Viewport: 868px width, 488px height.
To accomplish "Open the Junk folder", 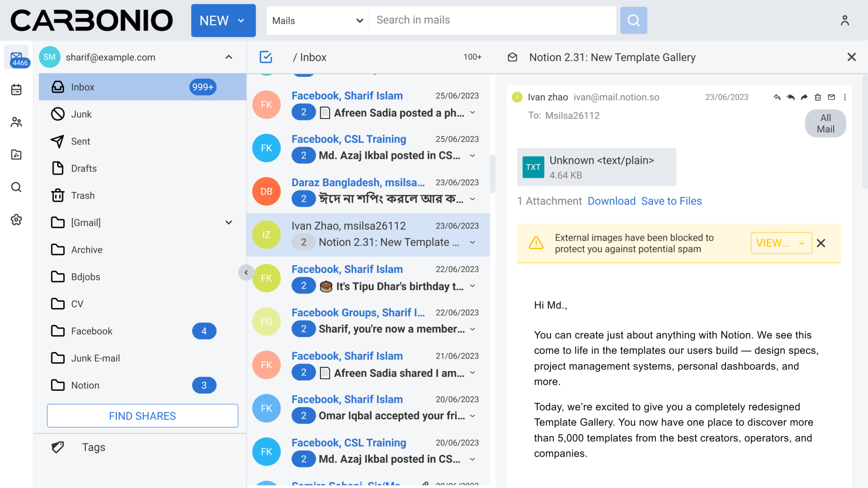I will click(142, 114).
